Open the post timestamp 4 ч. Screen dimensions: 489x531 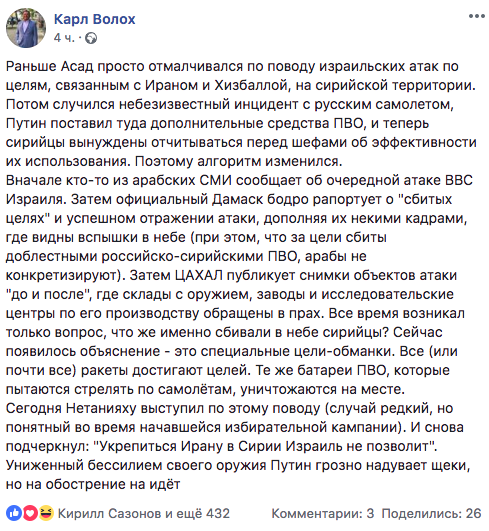point(64,38)
